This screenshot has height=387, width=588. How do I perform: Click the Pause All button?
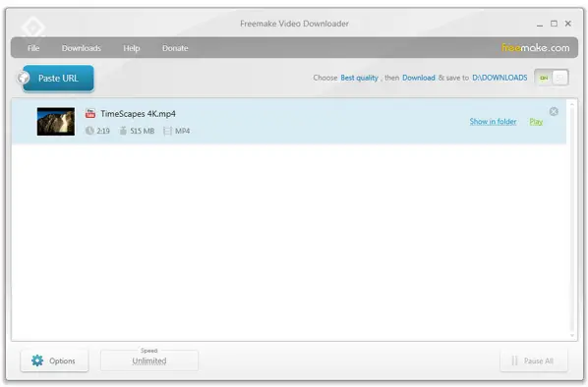[x=534, y=360]
